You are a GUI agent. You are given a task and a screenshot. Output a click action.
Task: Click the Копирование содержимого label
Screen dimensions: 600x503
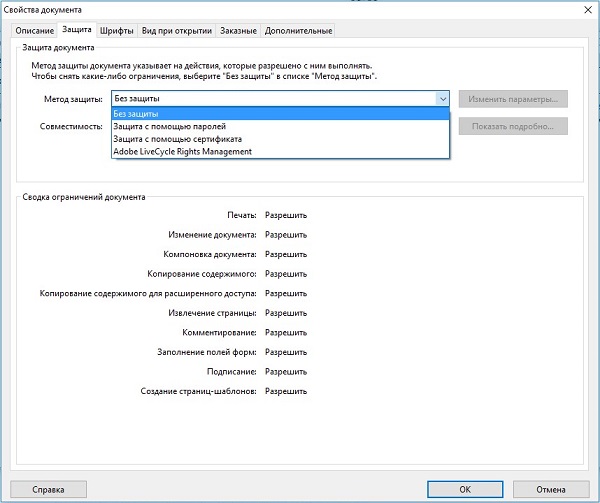[202, 273]
